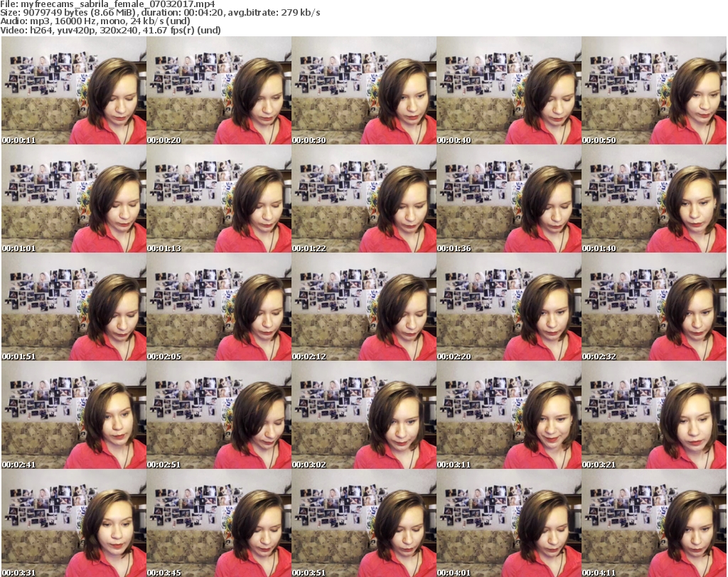Select the thumbnail frame at 00:01:40
The height and width of the screenshot is (577, 728).
tap(654, 198)
